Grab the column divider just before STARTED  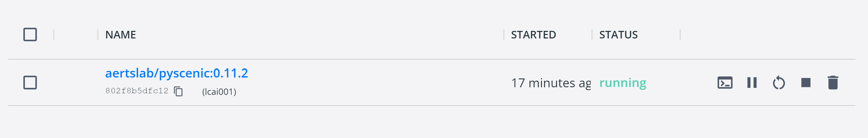point(504,35)
